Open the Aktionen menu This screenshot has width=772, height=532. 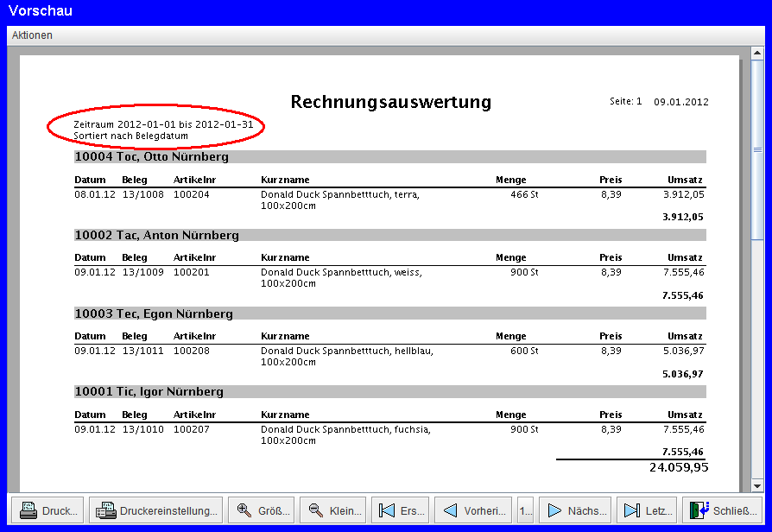[x=32, y=35]
